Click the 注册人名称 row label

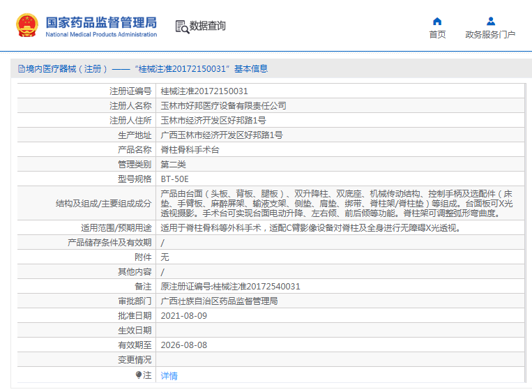pyautogui.click(x=130, y=105)
